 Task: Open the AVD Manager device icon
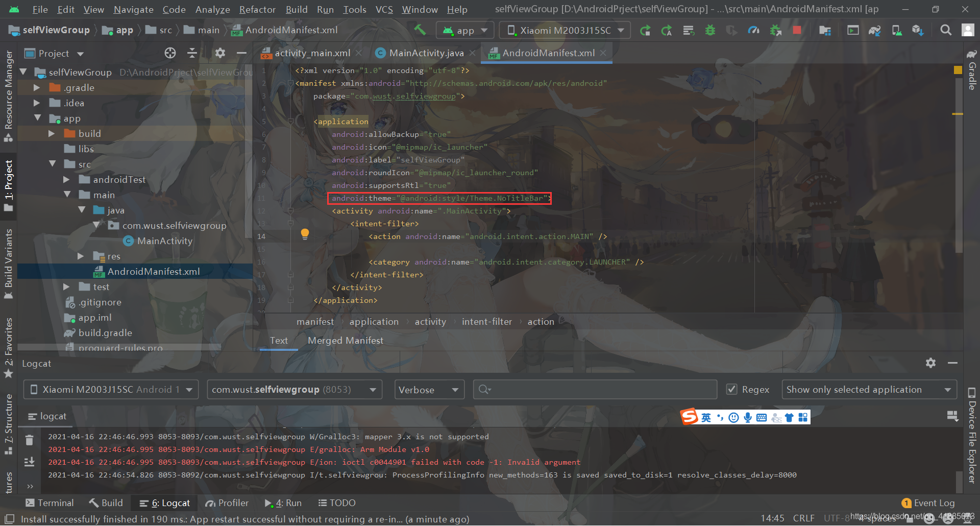point(897,30)
